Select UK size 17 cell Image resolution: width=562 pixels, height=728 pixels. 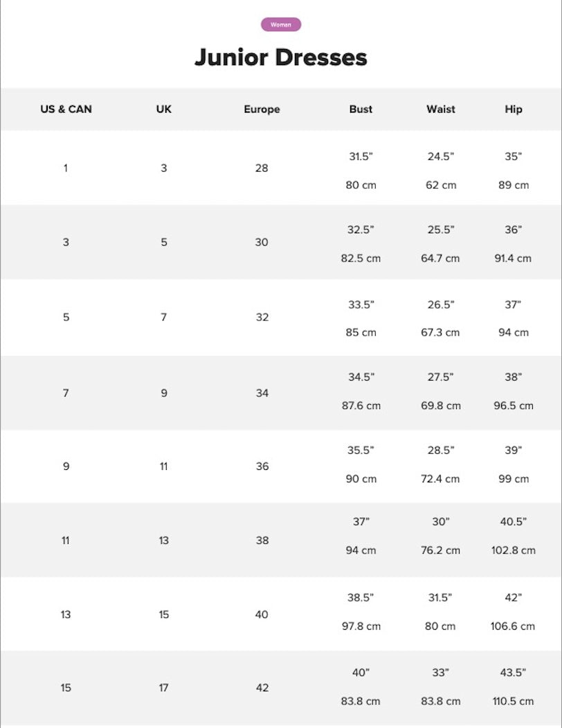pos(163,688)
